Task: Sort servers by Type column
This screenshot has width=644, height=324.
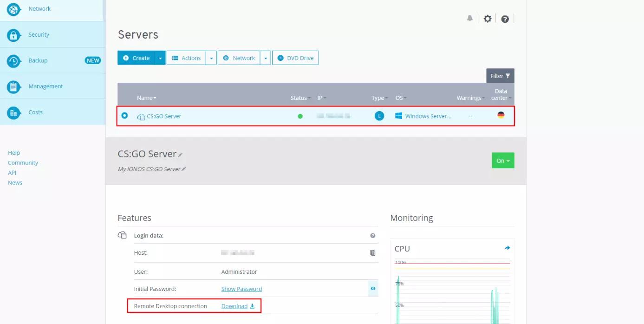Action: click(380, 98)
